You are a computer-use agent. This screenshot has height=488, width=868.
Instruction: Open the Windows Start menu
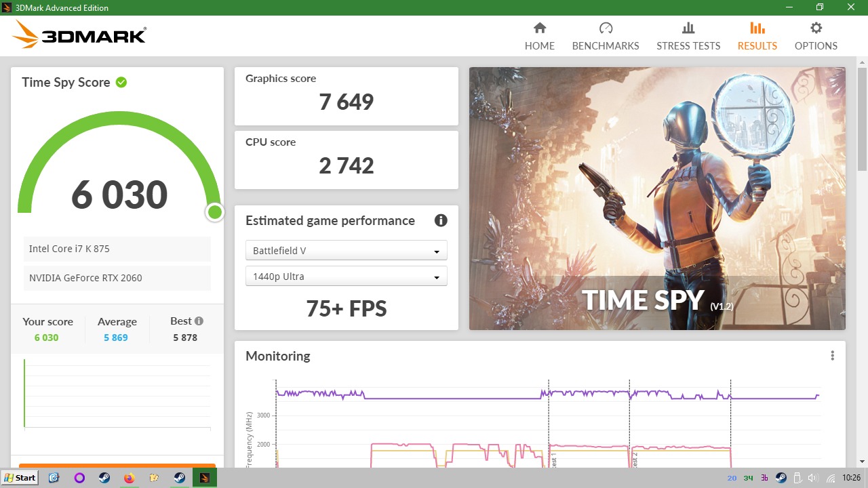coord(19,478)
